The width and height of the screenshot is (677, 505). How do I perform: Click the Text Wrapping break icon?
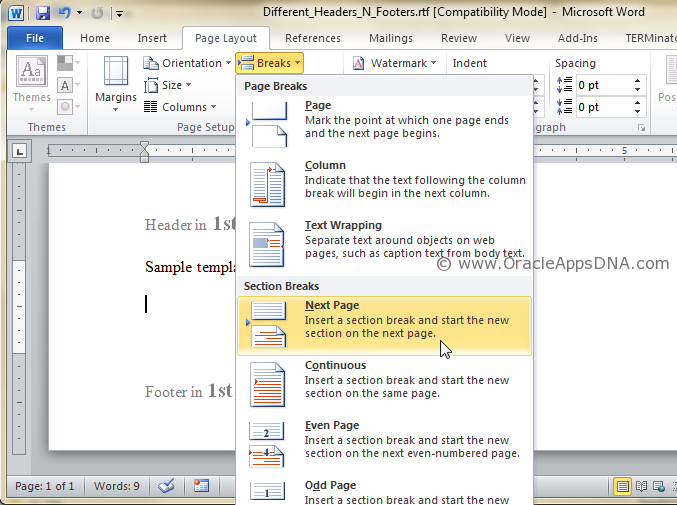click(267, 244)
